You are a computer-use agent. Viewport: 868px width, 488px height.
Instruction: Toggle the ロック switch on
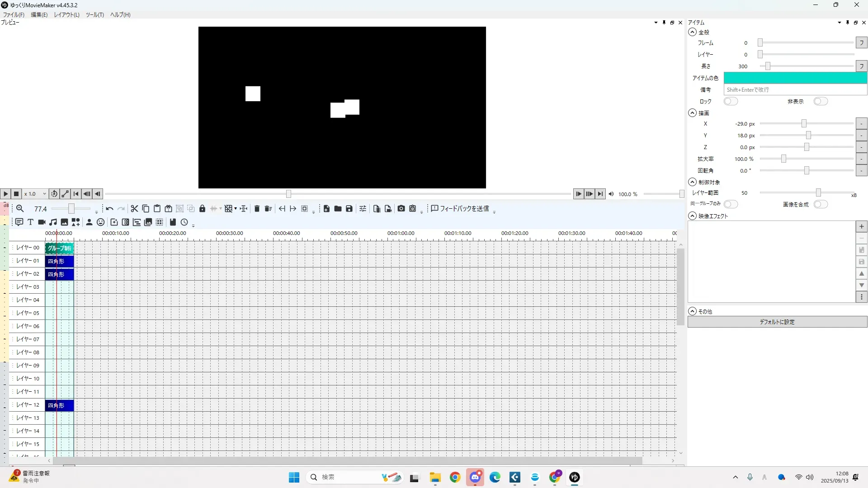[x=731, y=101]
